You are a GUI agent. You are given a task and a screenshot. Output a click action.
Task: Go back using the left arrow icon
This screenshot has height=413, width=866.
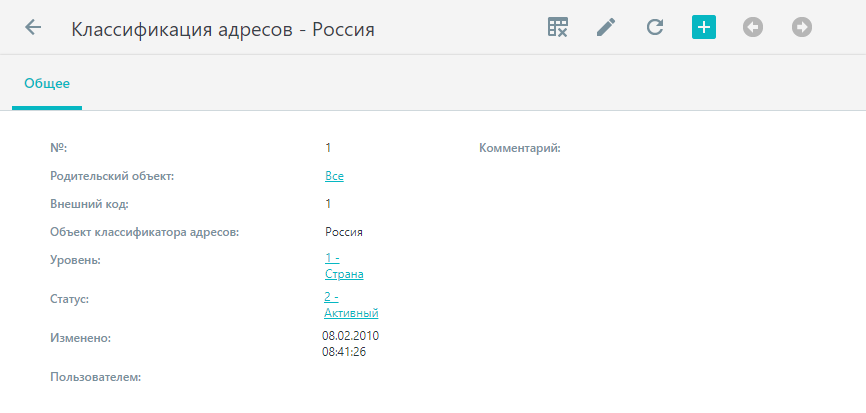click(x=33, y=27)
